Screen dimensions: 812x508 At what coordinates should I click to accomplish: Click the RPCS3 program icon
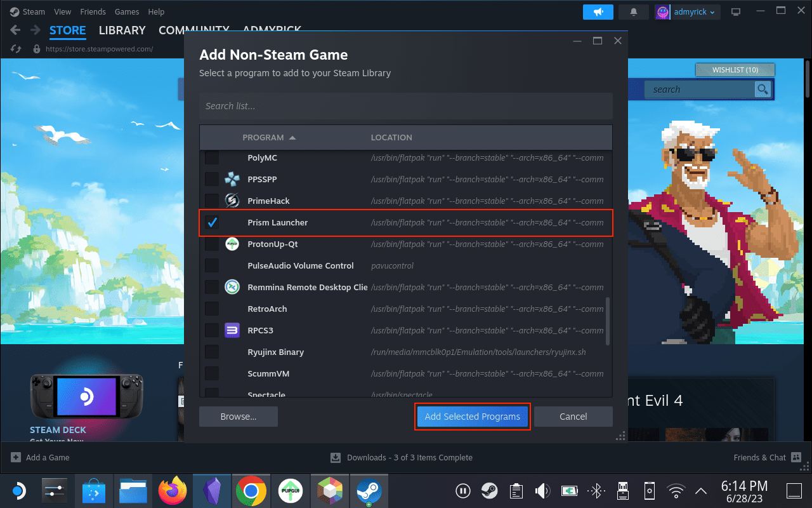pos(232,330)
